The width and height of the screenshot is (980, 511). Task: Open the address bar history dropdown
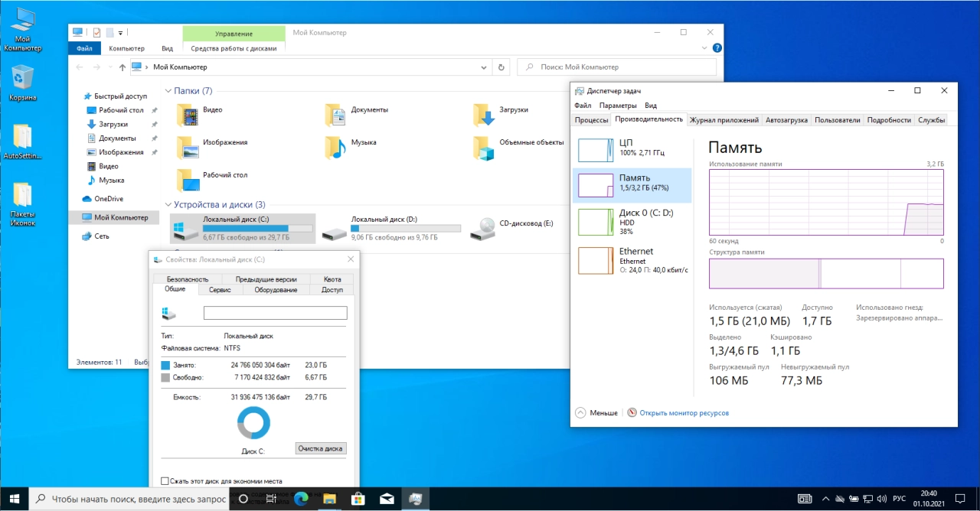tap(484, 67)
